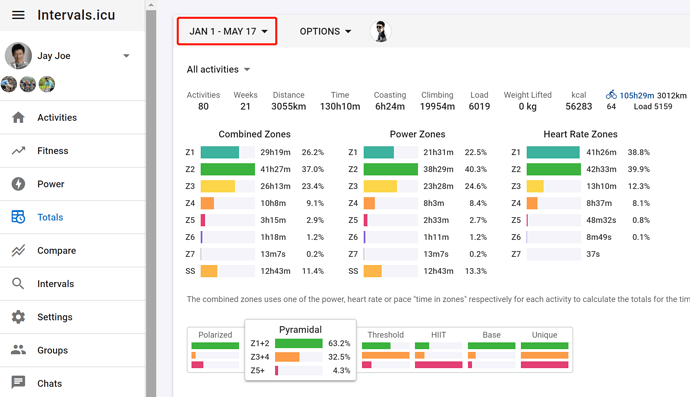Open the Intervals page
The height and width of the screenshot is (397, 690).
tap(73, 283)
